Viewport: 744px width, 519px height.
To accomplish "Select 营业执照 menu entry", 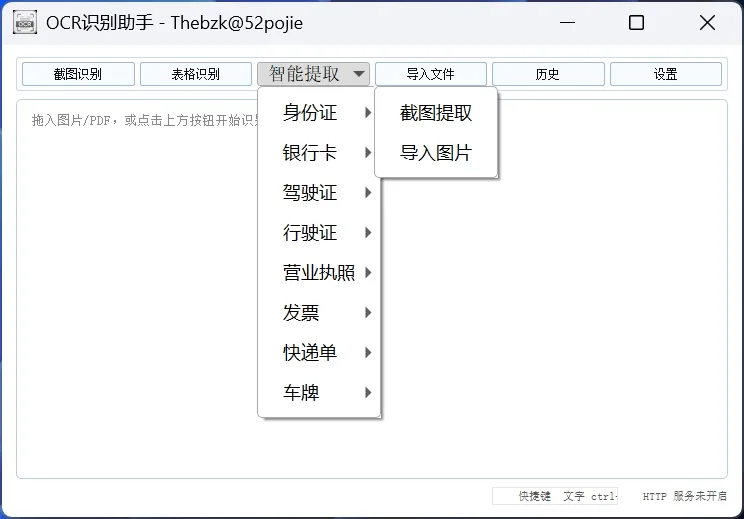I will (319, 273).
